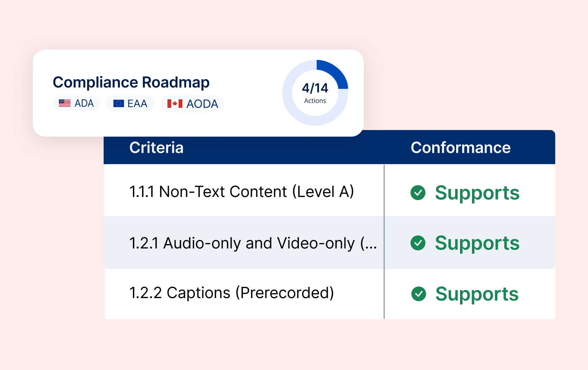Click the US flag icon beside ADA
Image resolution: width=588 pixels, height=370 pixels.
[65, 103]
